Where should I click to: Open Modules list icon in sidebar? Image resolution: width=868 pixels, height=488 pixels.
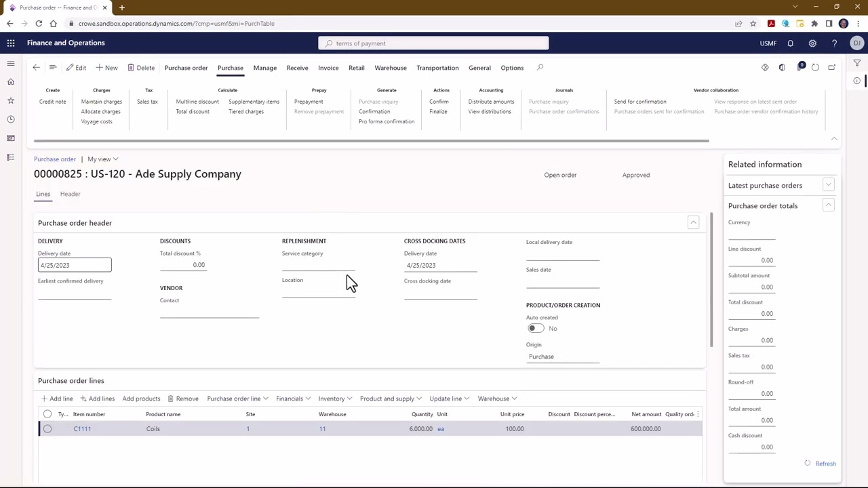pyautogui.click(x=11, y=157)
